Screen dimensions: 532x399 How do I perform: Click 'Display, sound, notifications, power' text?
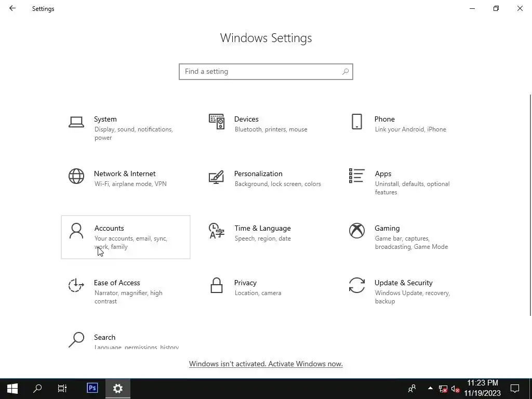click(134, 134)
